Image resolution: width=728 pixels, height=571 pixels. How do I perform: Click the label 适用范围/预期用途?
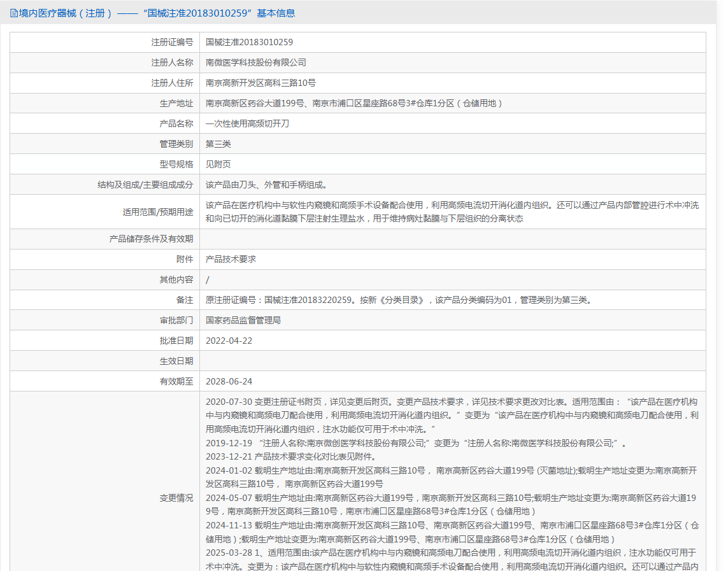157,212
